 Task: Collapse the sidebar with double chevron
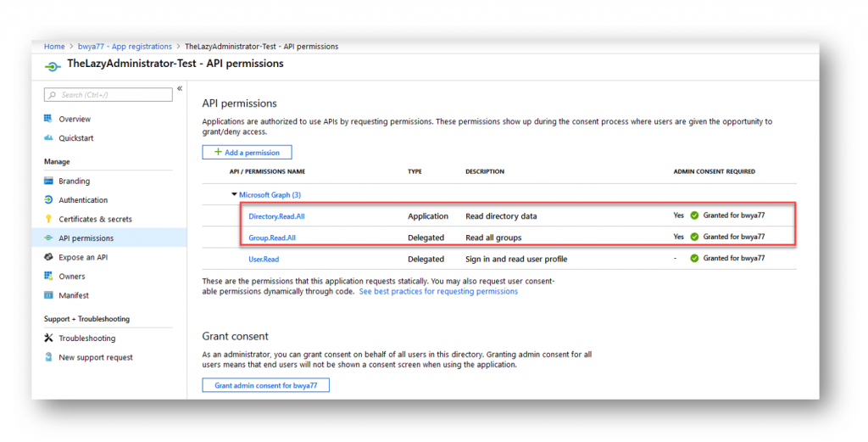point(180,88)
